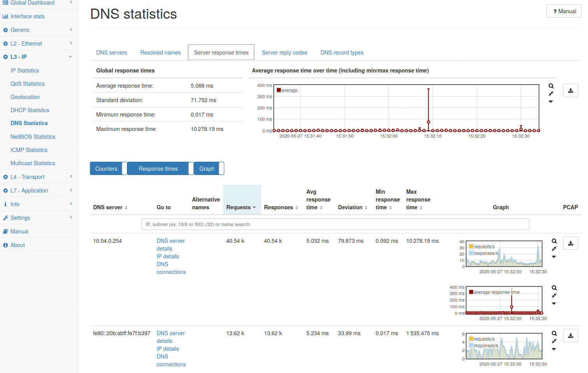Zoom the 10.54.0.254 average response time graph
The height and width of the screenshot is (373, 588).
click(x=554, y=288)
